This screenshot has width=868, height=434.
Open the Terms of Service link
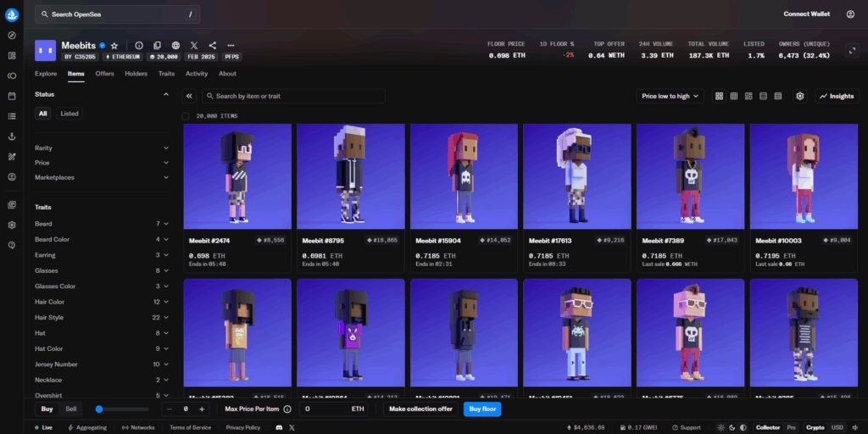point(191,427)
